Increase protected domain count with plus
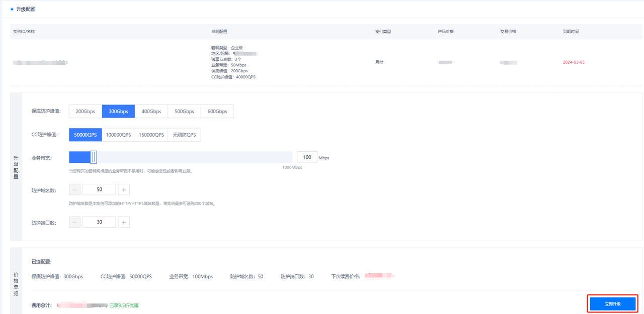Image resolution: width=644 pixels, height=314 pixels. [x=124, y=190]
